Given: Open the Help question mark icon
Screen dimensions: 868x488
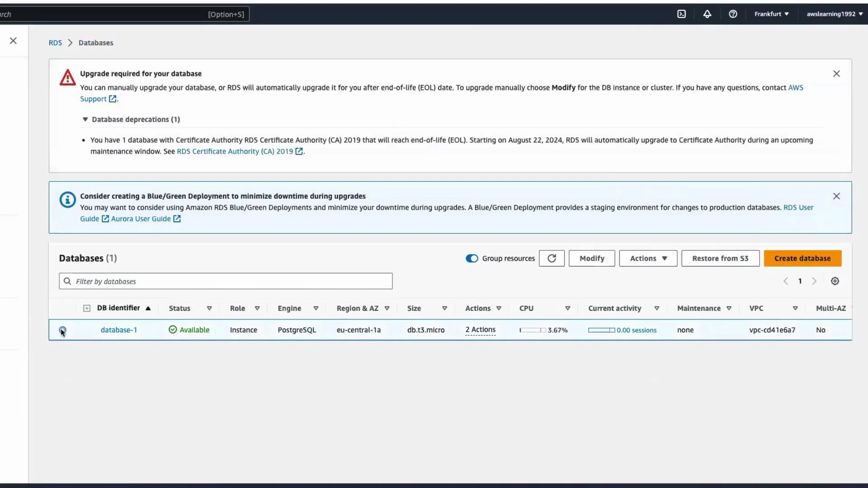Looking at the screenshot, I should pyautogui.click(x=733, y=14).
